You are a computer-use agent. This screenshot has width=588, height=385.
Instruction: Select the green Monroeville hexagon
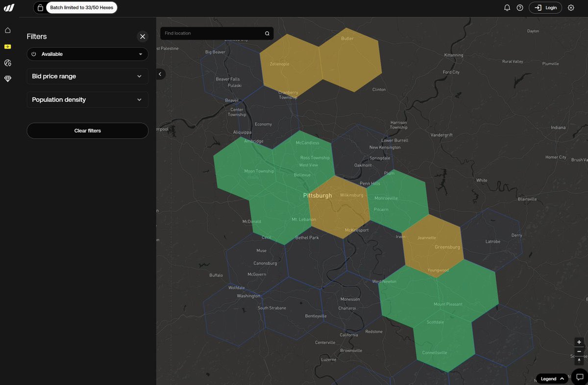(398, 201)
